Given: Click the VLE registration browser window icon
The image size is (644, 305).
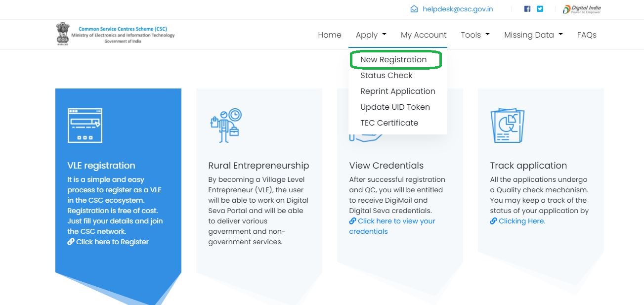Looking at the screenshot, I should (x=85, y=125).
